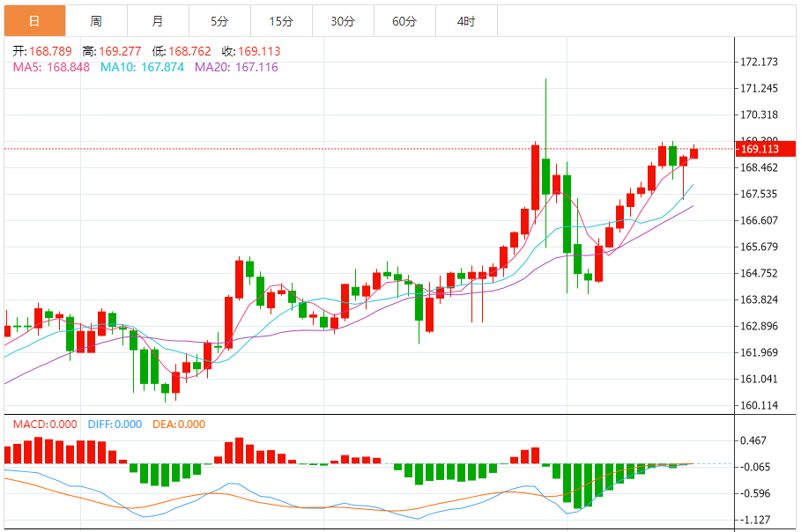801x532 pixels.
Task: Switch to the 周 weekly tab
Action: point(97,21)
